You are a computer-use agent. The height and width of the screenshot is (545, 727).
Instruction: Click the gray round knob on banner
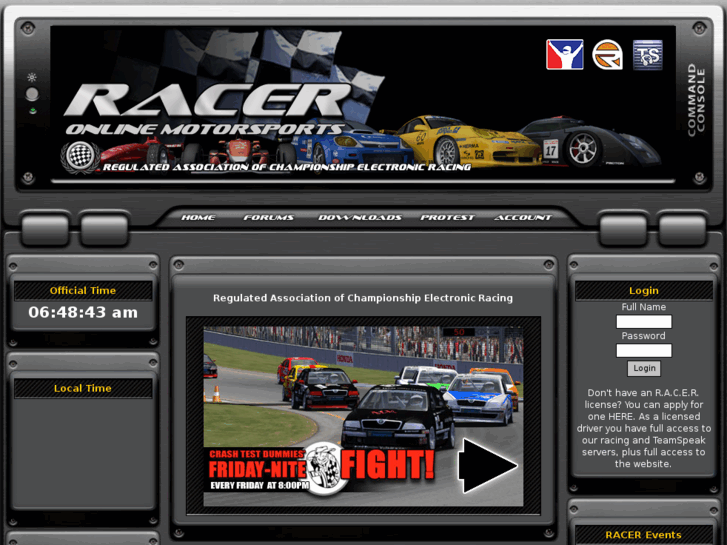pyautogui.click(x=32, y=94)
